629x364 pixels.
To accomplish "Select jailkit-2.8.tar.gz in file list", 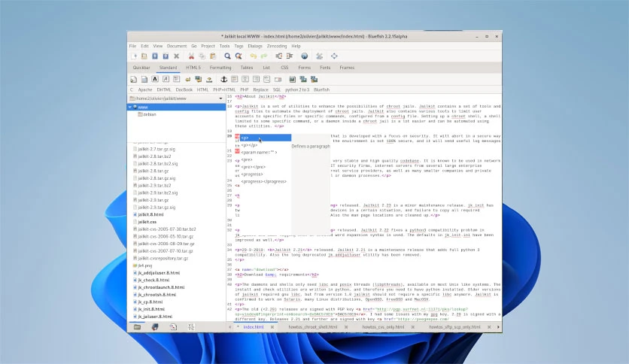I will (153, 171).
